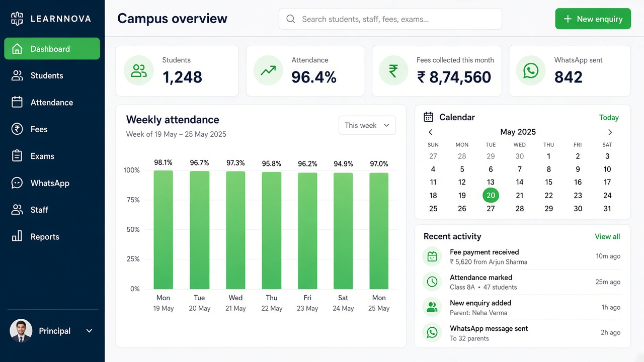Click the Exams clipboard icon in sidebar
The image size is (644, 362).
(17, 156)
